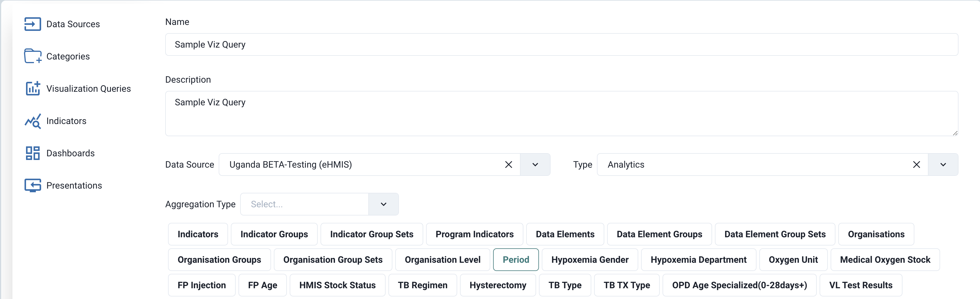Choose the Data Elements button
Image resolution: width=980 pixels, height=299 pixels.
(565, 234)
